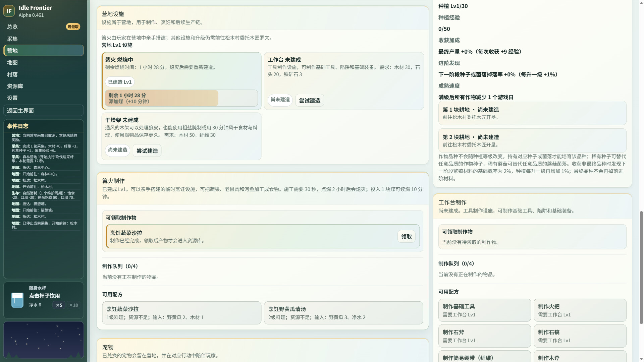Click 尝试建造 for the 工作台
This screenshot has height=362, width=644.
(x=310, y=101)
